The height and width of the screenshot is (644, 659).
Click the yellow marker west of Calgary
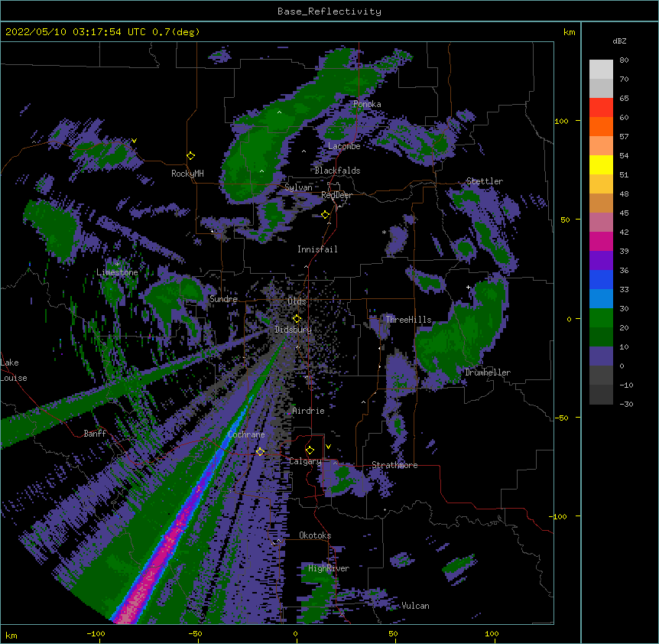(260, 452)
